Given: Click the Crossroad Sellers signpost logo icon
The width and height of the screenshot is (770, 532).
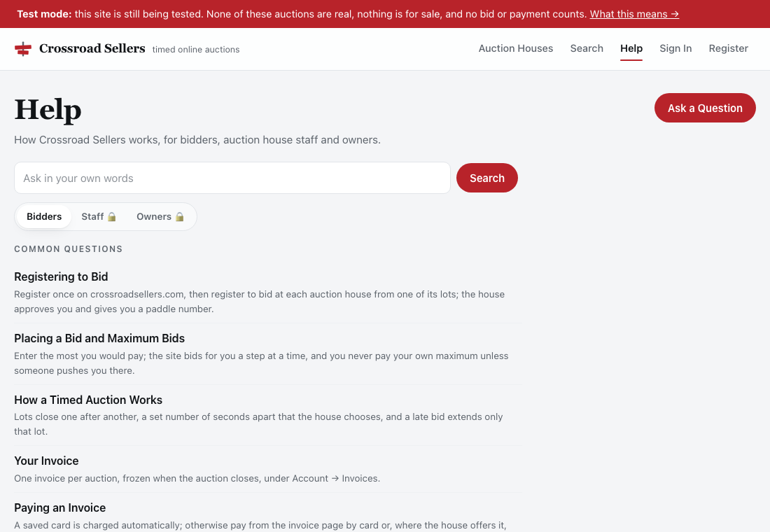Looking at the screenshot, I should point(22,48).
